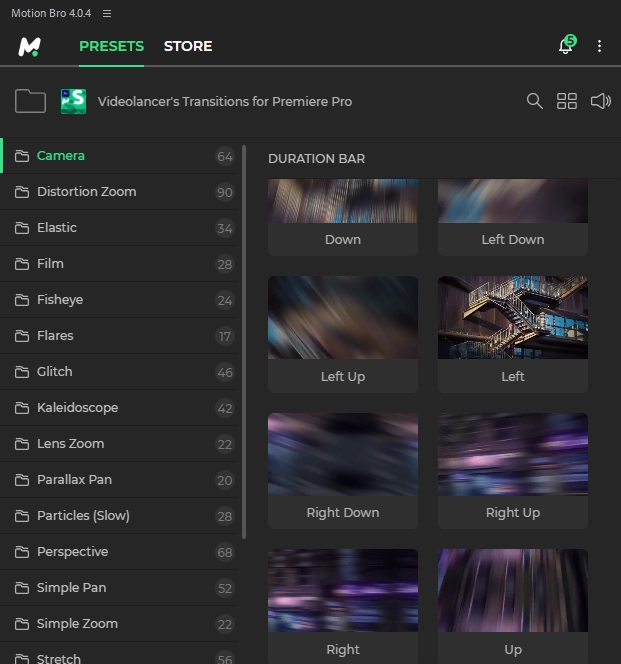Viewport: 621px width, 664px height.
Task: Open notifications bell with 5 badge
Action: coord(567,44)
